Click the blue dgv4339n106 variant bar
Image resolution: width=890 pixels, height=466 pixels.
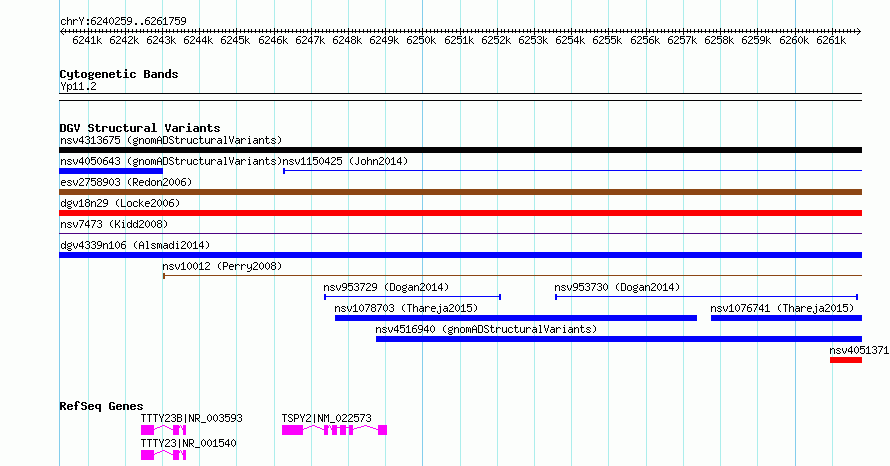coord(460,255)
